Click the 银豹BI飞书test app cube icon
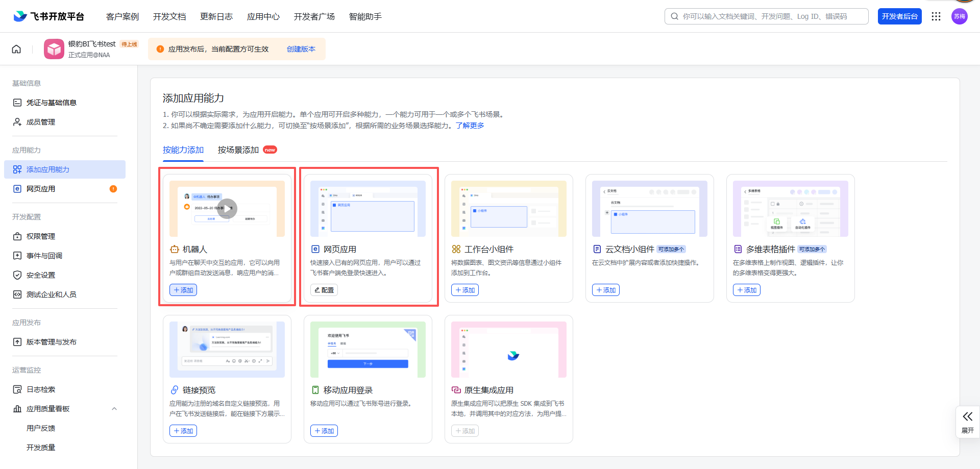 click(54, 49)
